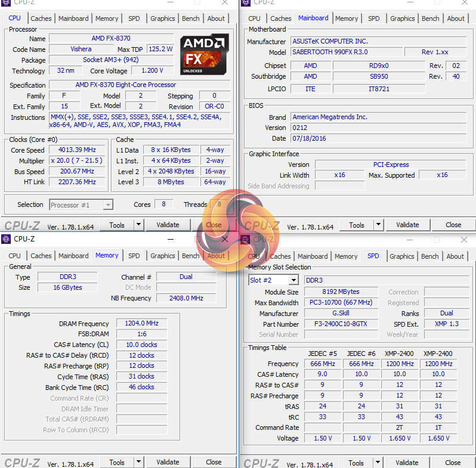
Task: Open Graphics tab in Mainboard window
Action: click(x=403, y=18)
